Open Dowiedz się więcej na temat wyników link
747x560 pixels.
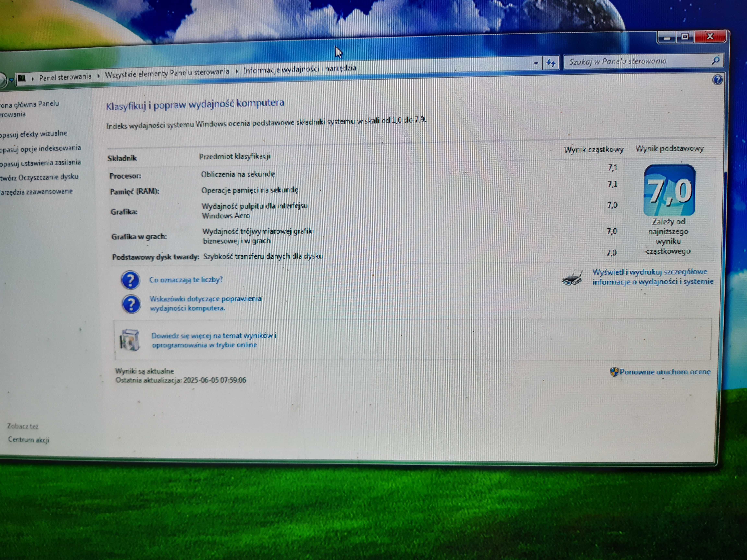214,340
